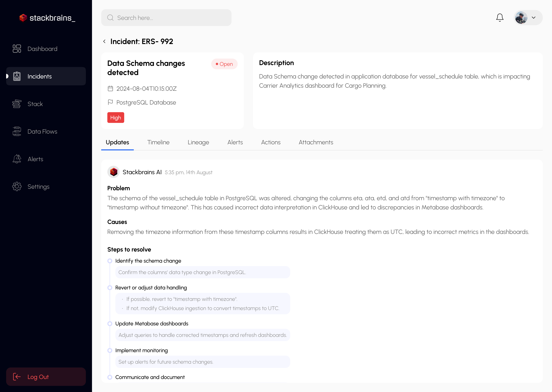Click the notification bell at top right
Screen dimensions: 552x392
(x=500, y=17)
